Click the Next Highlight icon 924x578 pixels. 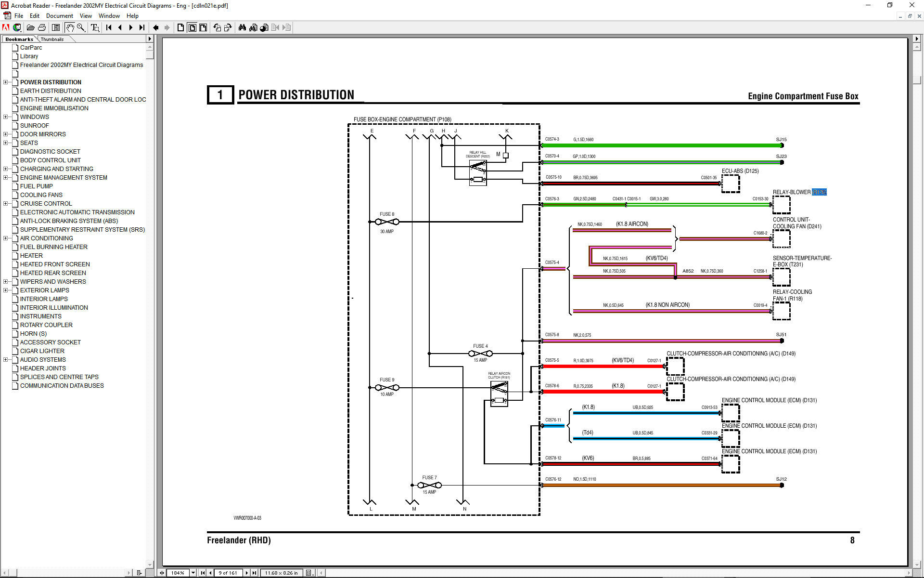[286, 27]
